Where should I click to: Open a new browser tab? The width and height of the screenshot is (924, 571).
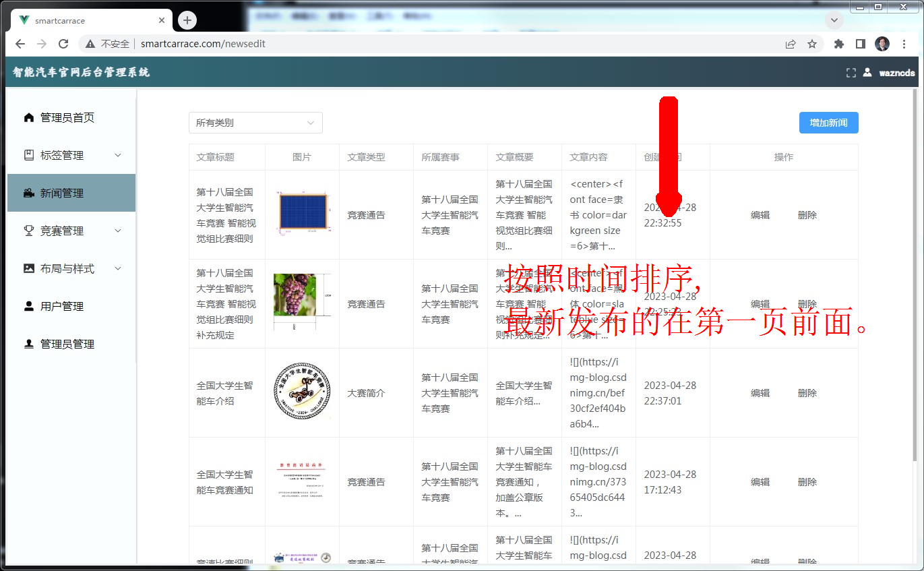[187, 20]
